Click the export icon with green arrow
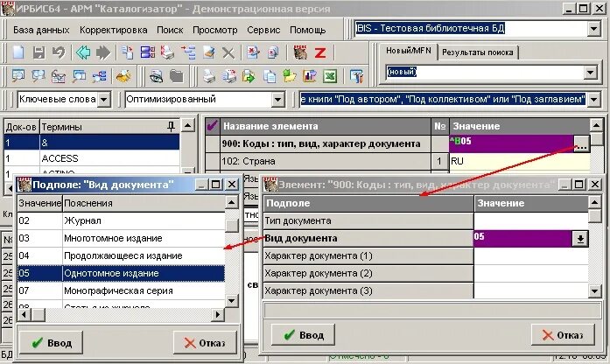610x364 pixels. coord(249,76)
